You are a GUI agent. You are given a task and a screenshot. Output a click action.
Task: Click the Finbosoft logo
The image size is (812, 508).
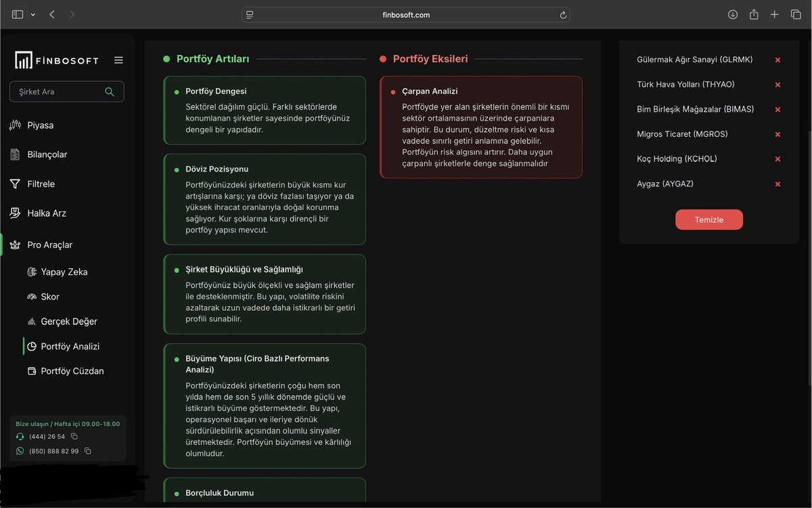57,60
